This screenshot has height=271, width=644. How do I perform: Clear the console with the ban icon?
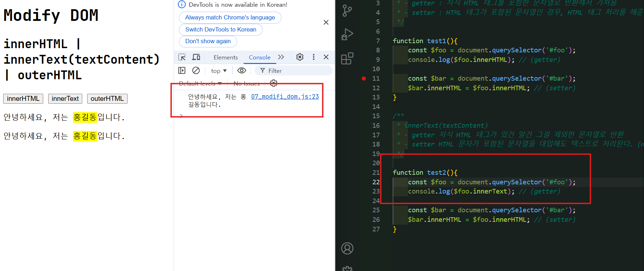(x=196, y=70)
